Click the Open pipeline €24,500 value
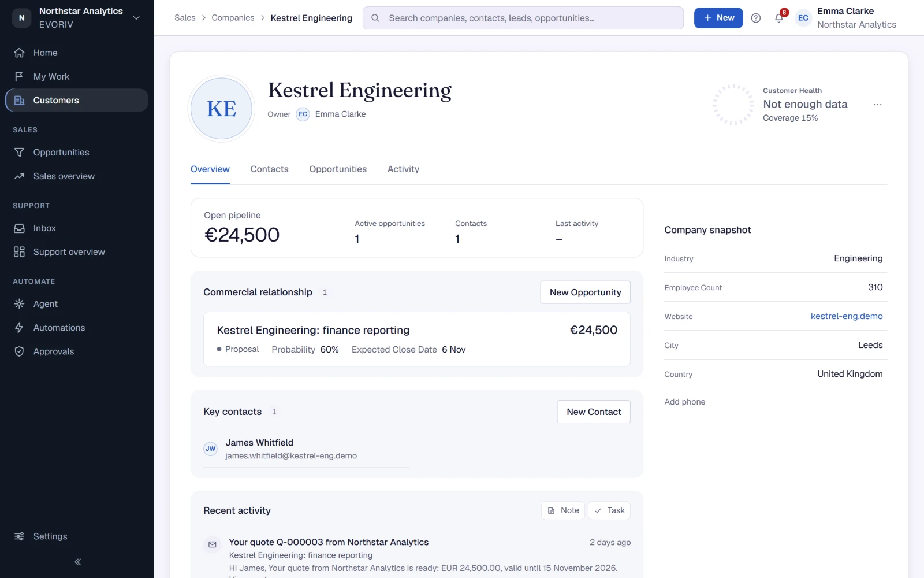 click(242, 235)
